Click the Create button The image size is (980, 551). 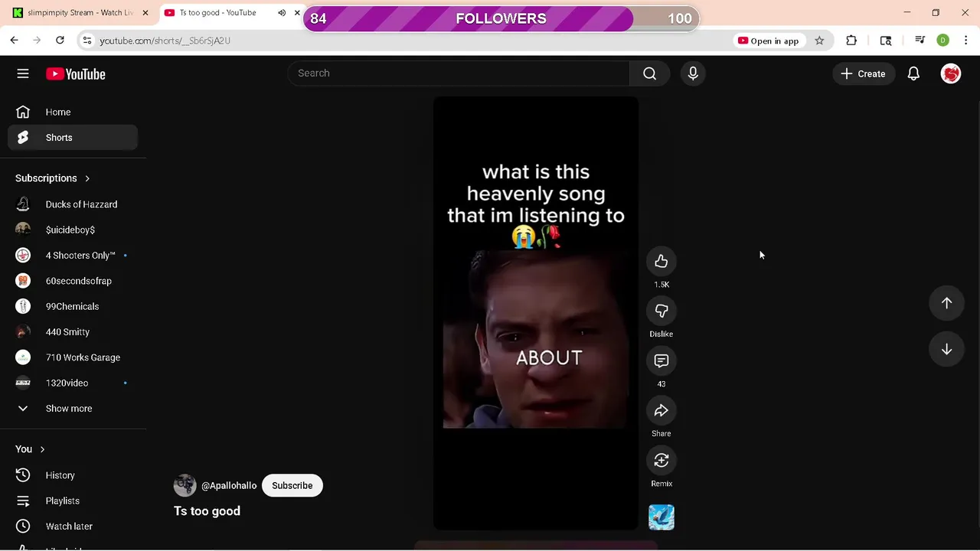(863, 73)
